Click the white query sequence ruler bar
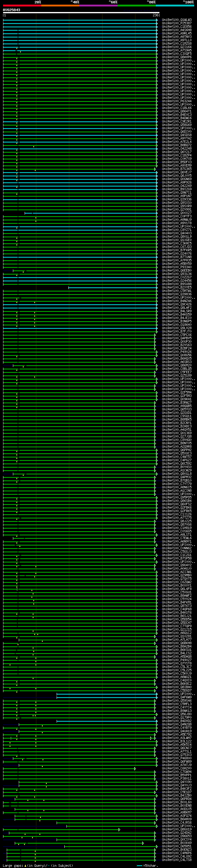 click(81, 12)
